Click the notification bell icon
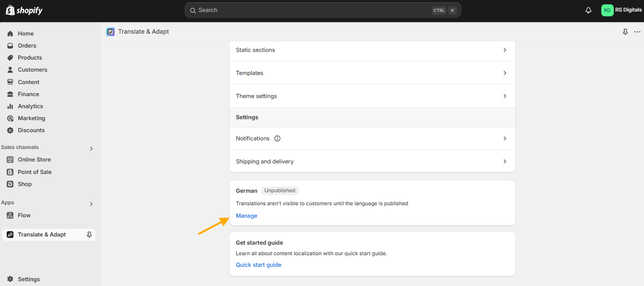The image size is (644, 286). coord(588,10)
